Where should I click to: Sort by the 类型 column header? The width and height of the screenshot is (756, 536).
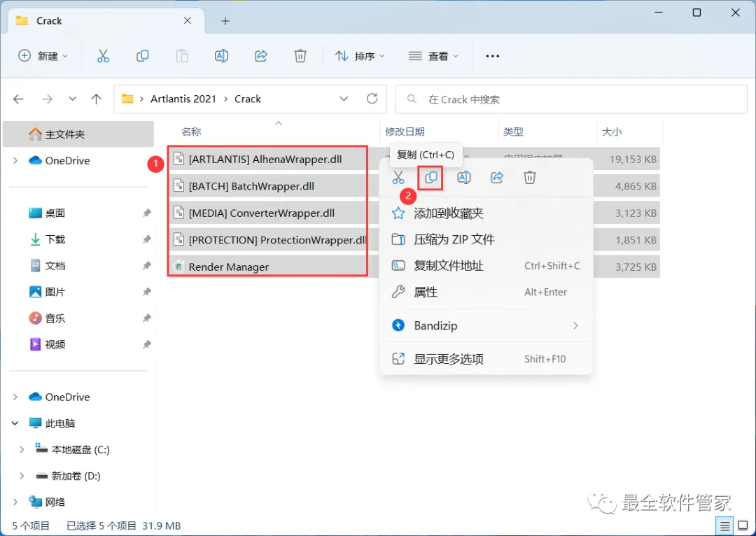[x=513, y=132]
